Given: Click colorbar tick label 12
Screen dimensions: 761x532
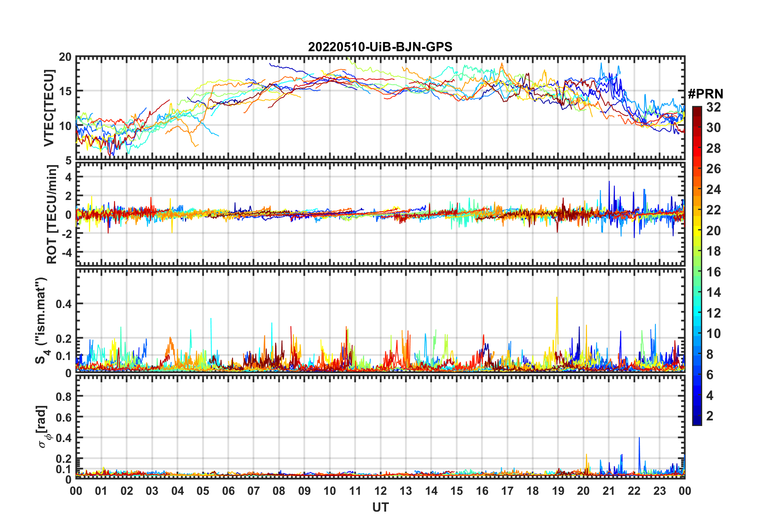Looking at the screenshot, I should pos(713,313).
